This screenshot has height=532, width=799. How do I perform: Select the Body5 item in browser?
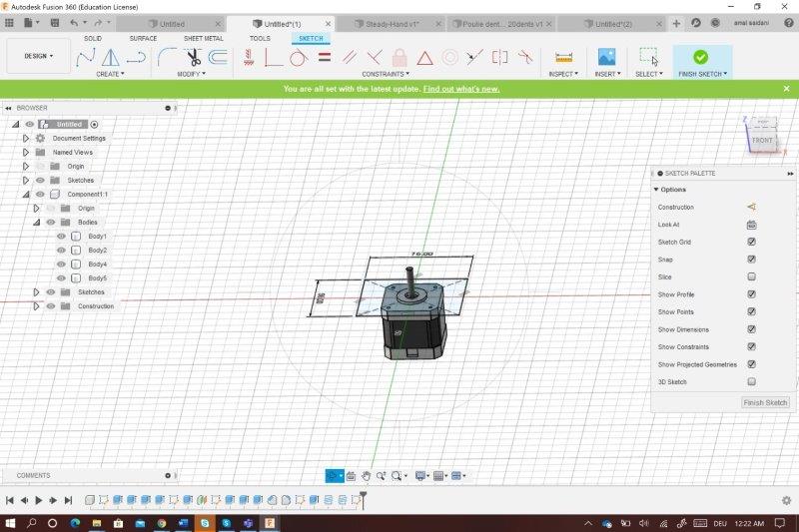click(97, 277)
